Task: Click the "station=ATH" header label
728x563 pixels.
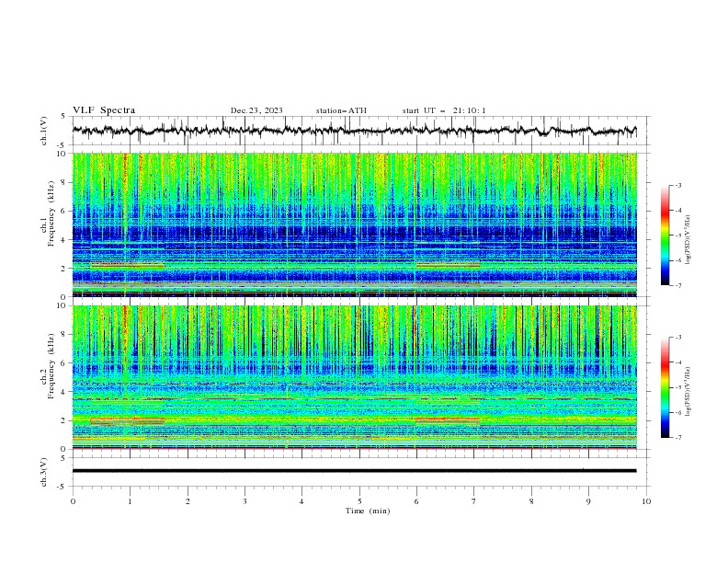Action: pyautogui.click(x=341, y=110)
